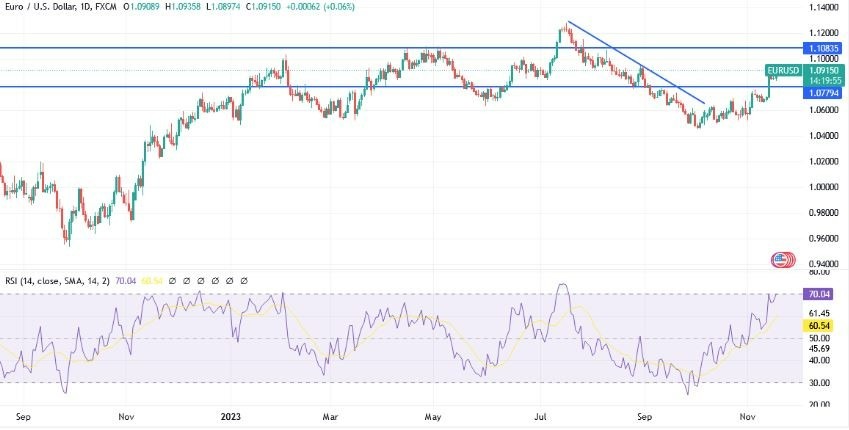This screenshot has height=430, width=849.
Task: Click the May label on time axis
Action: (x=433, y=417)
